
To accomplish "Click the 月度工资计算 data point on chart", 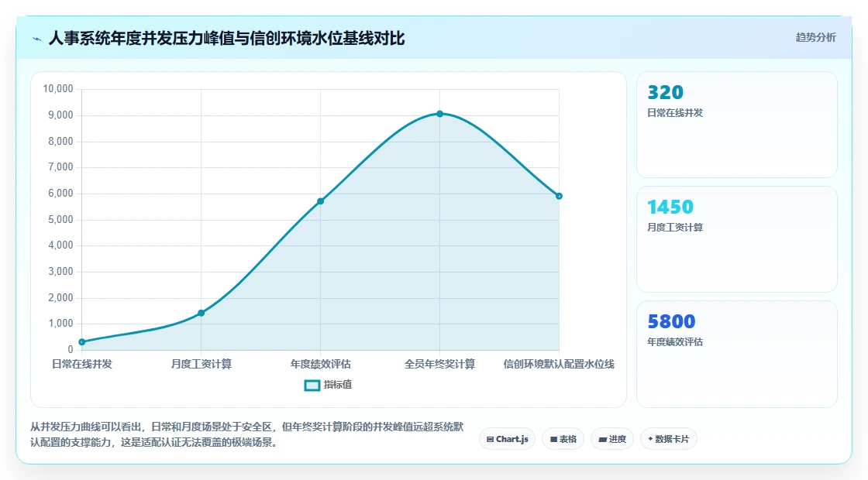I will [x=201, y=313].
